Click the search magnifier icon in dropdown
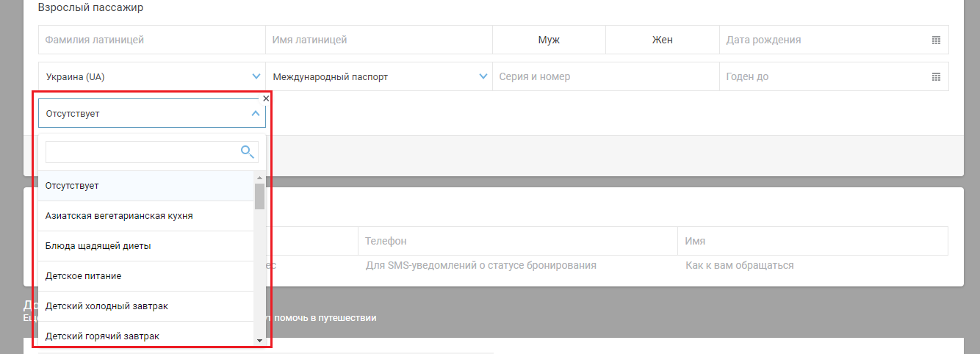The image size is (980, 354). pos(248,152)
